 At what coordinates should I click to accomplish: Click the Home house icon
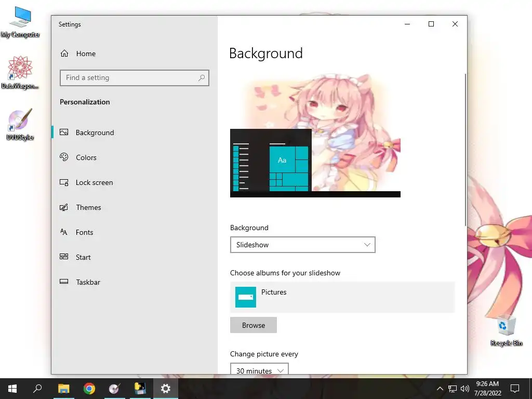64,54
